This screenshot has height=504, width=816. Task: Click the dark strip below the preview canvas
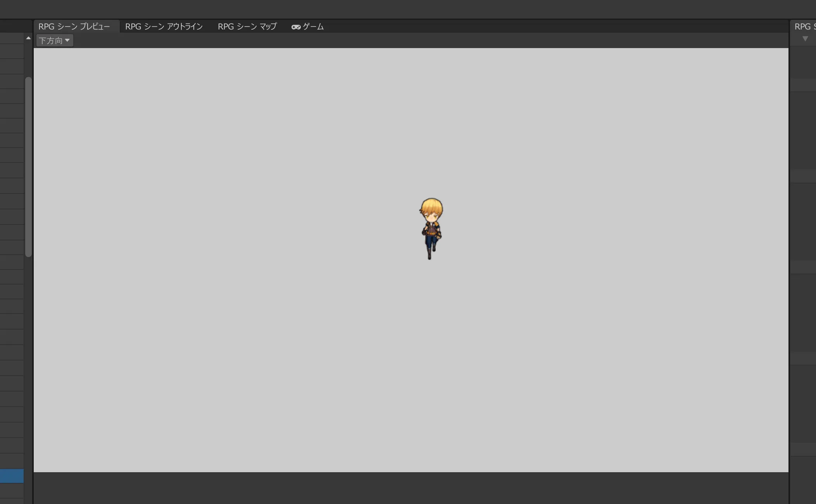click(x=411, y=488)
